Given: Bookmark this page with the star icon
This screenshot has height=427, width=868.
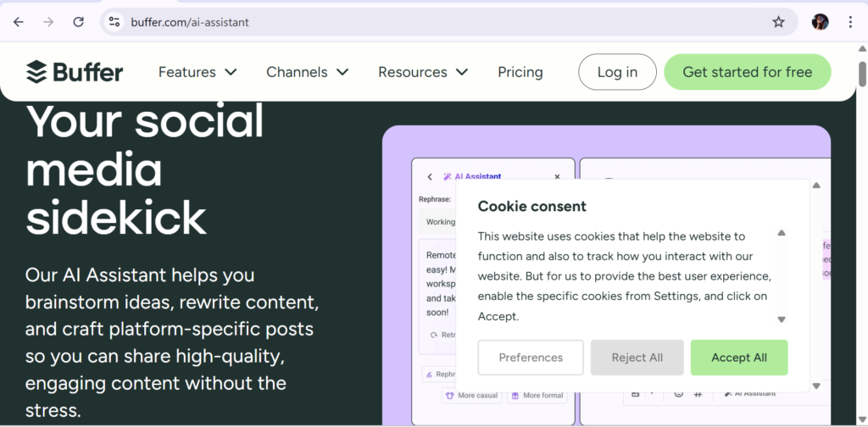Looking at the screenshot, I should click(778, 22).
